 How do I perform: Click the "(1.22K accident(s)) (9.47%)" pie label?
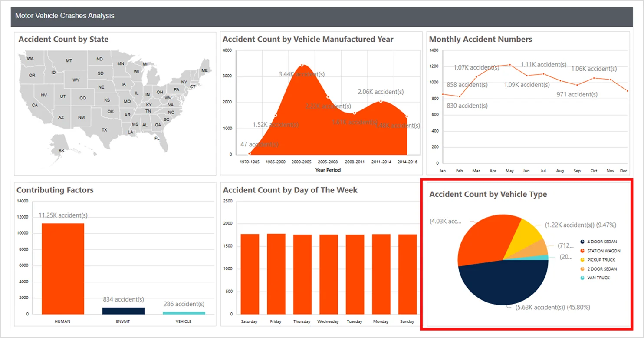tap(581, 225)
